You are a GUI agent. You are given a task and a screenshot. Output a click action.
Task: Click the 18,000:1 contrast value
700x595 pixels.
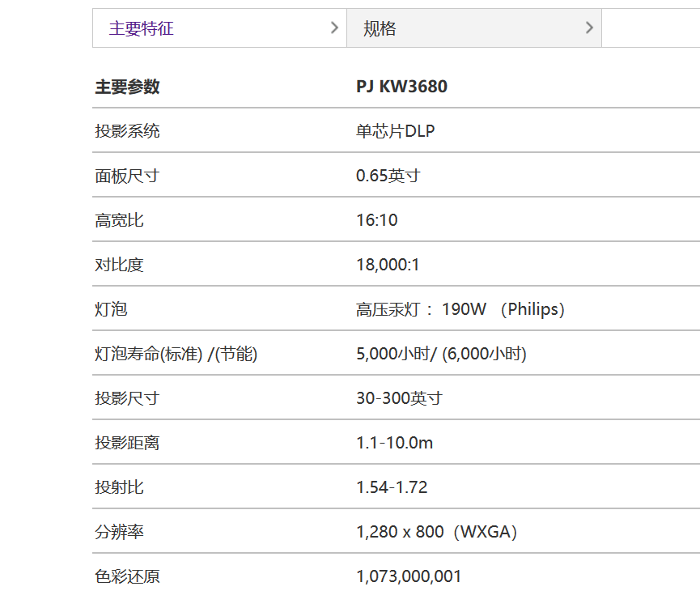[388, 265]
